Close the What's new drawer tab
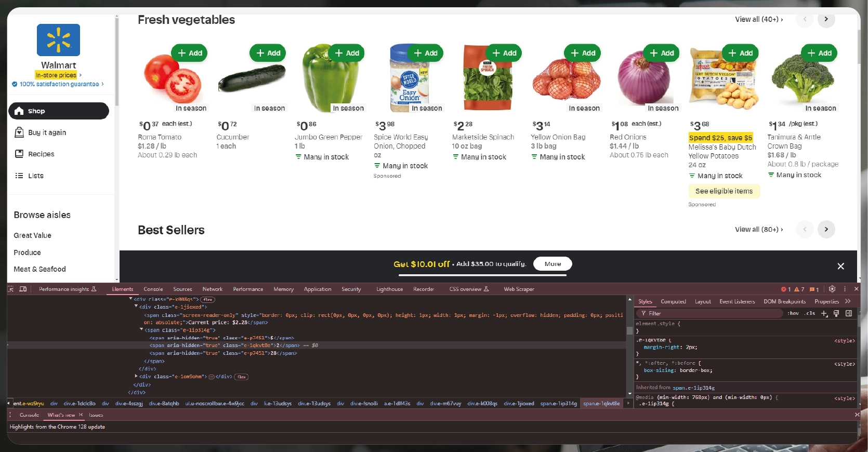868x452 pixels. (81, 415)
